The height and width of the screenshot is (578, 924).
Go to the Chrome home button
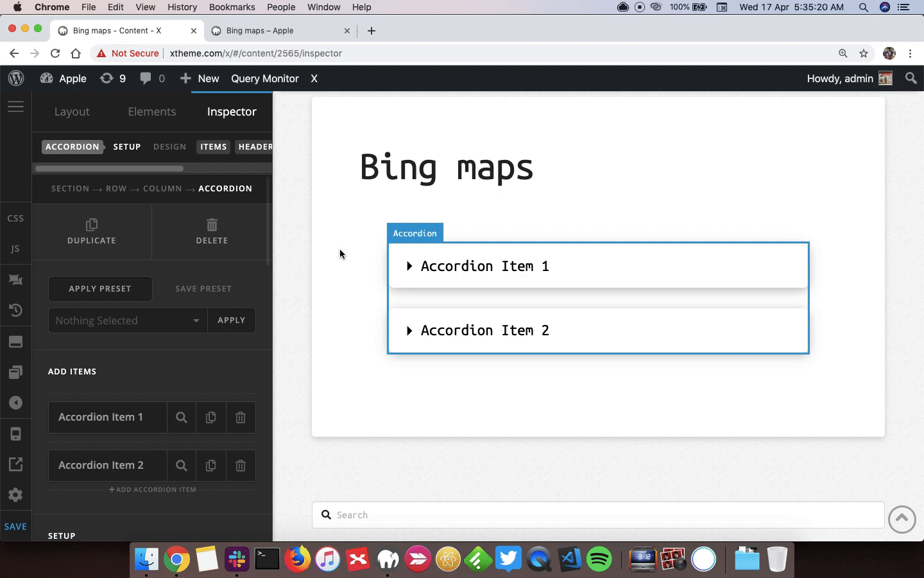76,53
